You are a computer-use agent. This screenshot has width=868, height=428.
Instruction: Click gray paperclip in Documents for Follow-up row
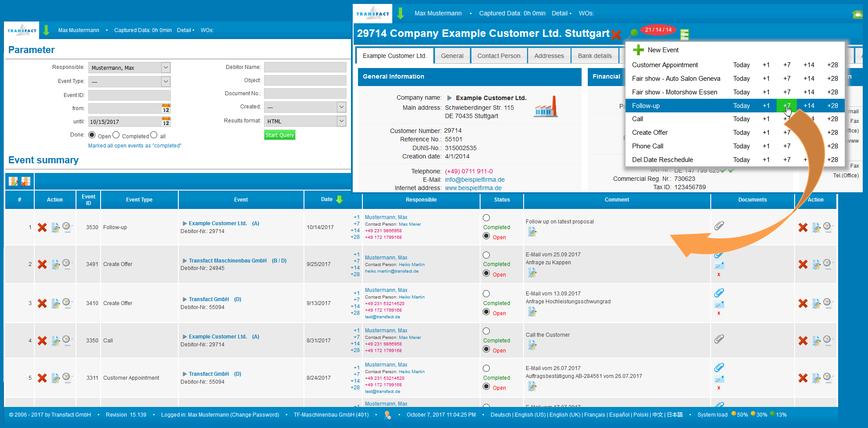(x=719, y=226)
